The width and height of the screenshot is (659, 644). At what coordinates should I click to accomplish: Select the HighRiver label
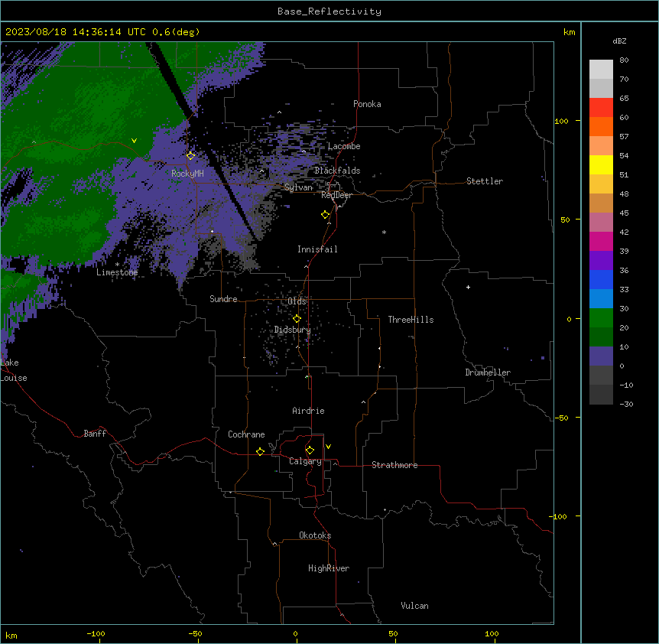(329, 568)
